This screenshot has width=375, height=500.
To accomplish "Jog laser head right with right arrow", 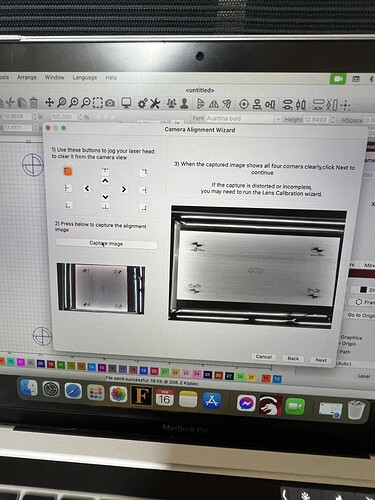I will pyautogui.click(x=124, y=189).
